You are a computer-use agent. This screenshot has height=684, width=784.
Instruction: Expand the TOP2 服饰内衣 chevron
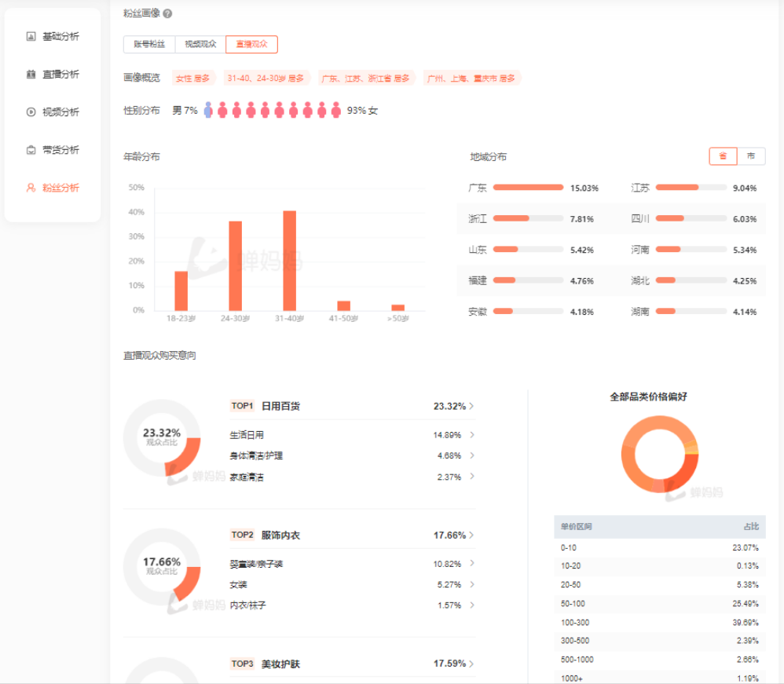[471, 535]
